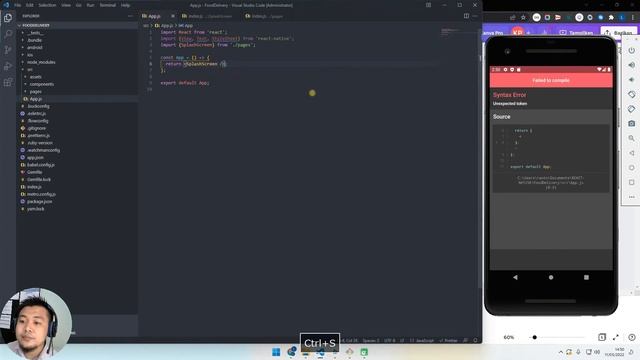The height and width of the screenshot is (360, 640).
Task: Open the .buckconfig file
Action: click(38, 106)
